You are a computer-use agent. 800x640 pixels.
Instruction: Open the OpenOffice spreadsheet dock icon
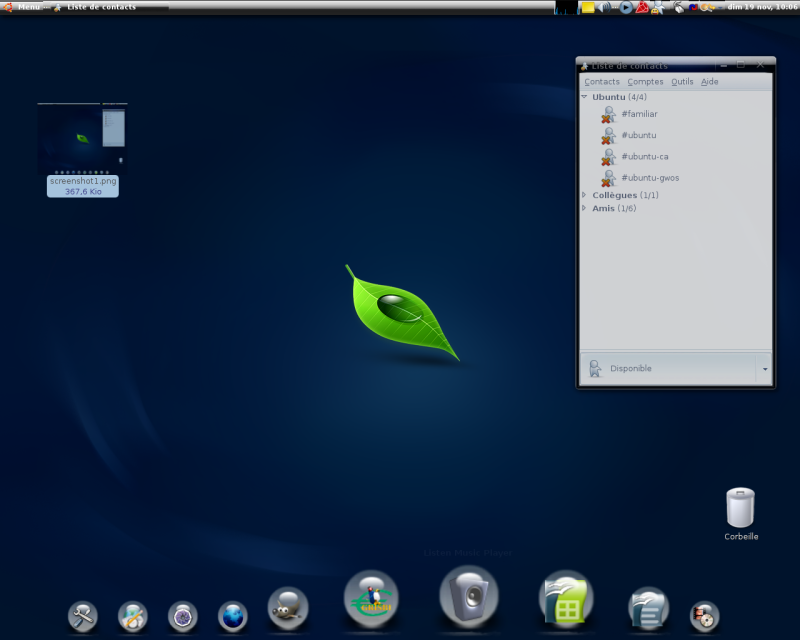pos(566,600)
